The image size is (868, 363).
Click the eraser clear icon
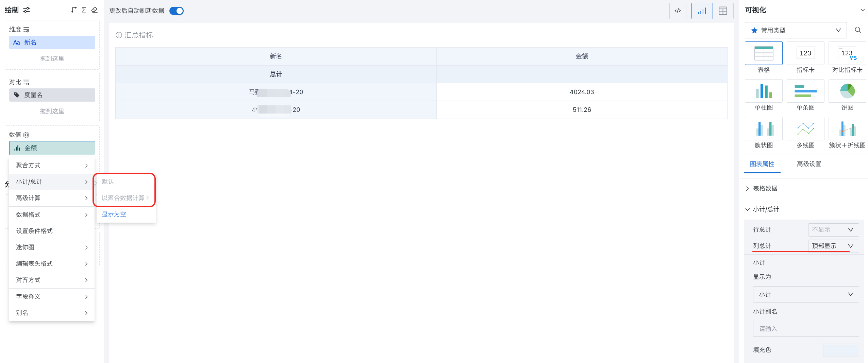point(95,10)
